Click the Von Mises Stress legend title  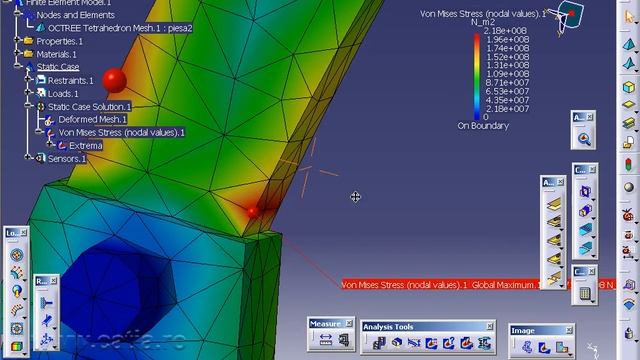tap(483, 14)
